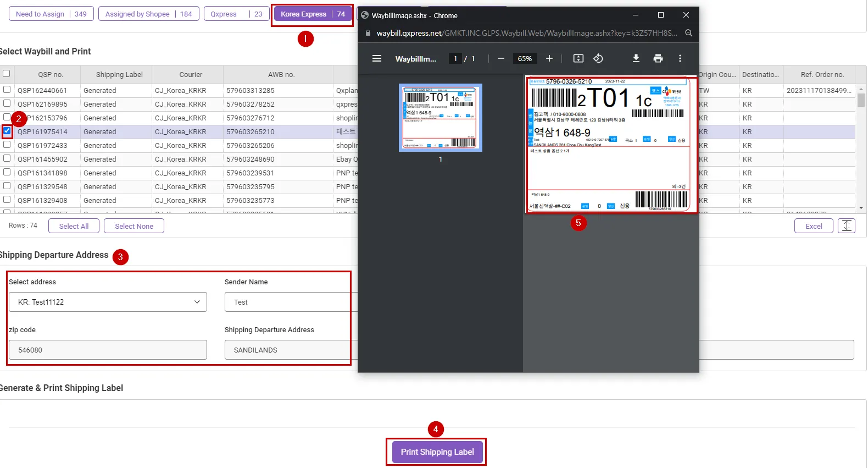Print the waybill from PDF viewer
The height and width of the screenshot is (468, 868).
(x=658, y=58)
